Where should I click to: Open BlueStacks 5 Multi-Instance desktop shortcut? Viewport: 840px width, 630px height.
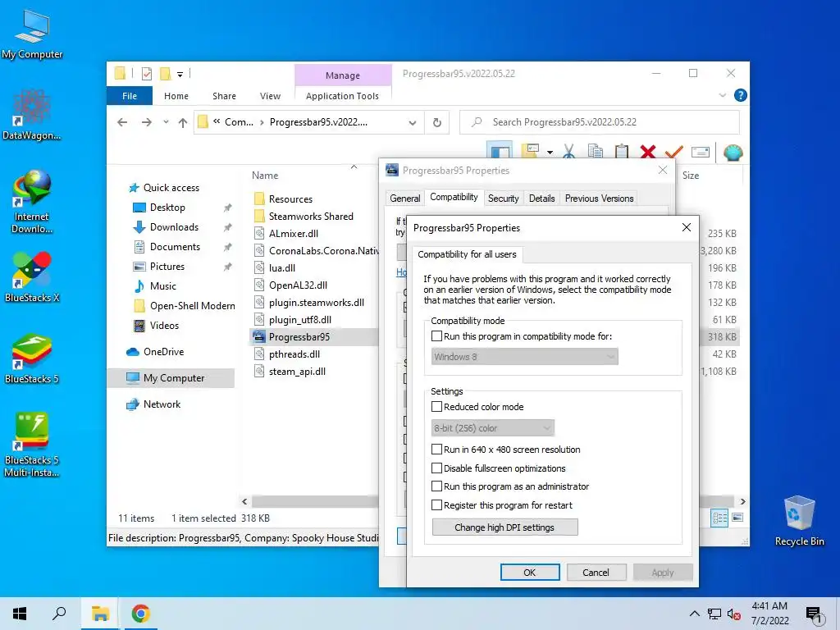(32, 445)
